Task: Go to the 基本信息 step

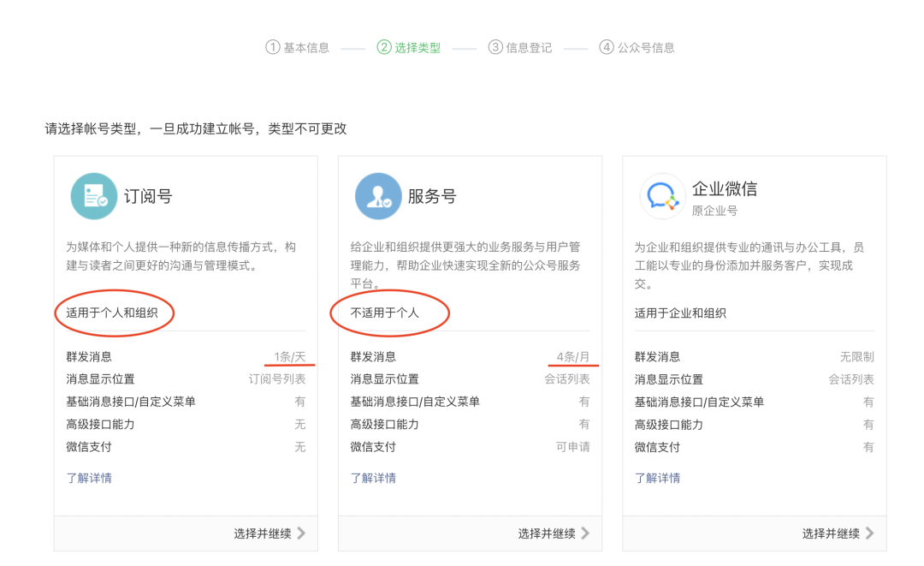Action: (306, 48)
